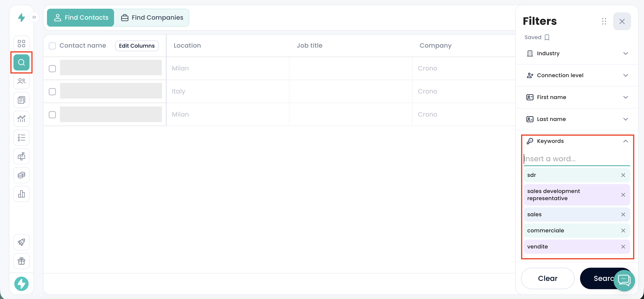Collapse the Keywords filter section
This screenshot has height=299, width=644.
(x=625, y=141)
